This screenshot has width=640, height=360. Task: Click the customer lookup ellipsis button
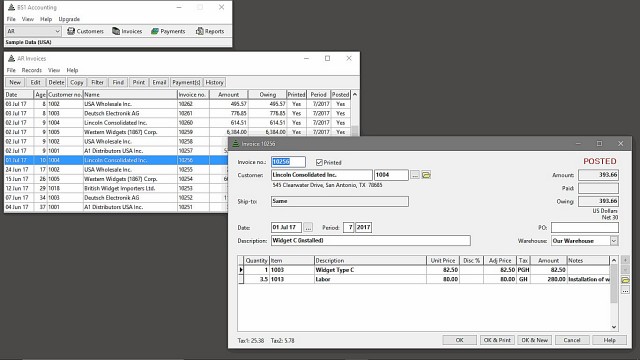pos(415,175)
